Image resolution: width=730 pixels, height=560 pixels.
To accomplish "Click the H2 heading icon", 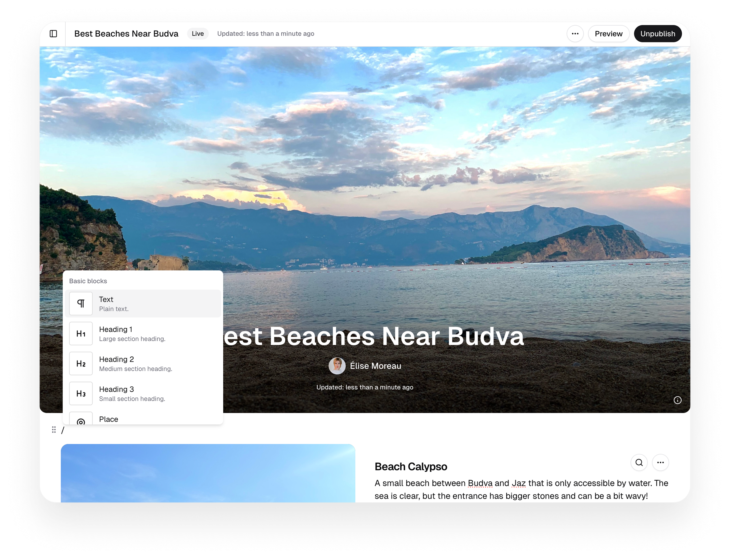I will tap(81, 364).
